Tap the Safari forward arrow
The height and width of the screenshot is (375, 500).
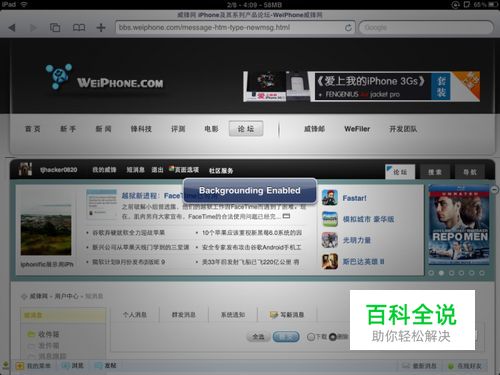(33, 28)
